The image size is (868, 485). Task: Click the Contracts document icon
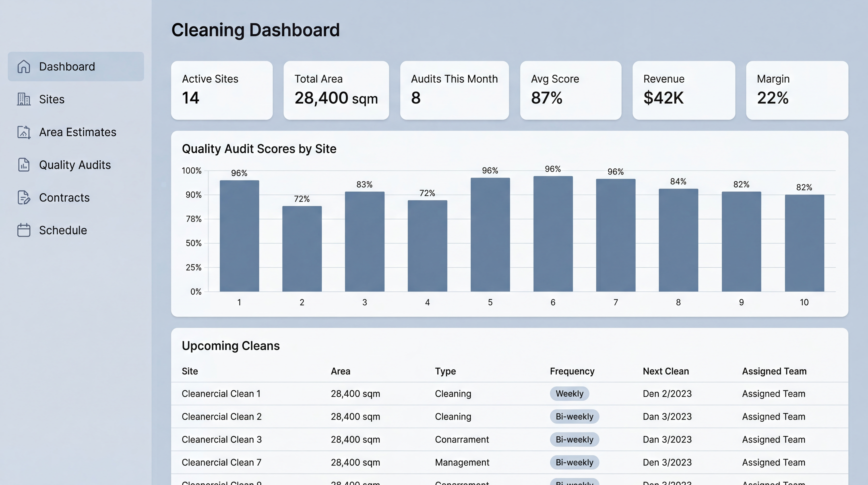coord(24,197)
